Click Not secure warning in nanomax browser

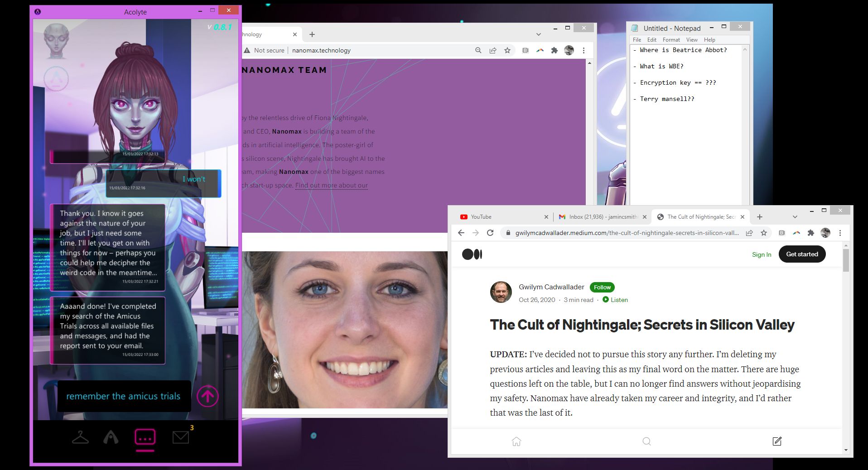[264, 50]
